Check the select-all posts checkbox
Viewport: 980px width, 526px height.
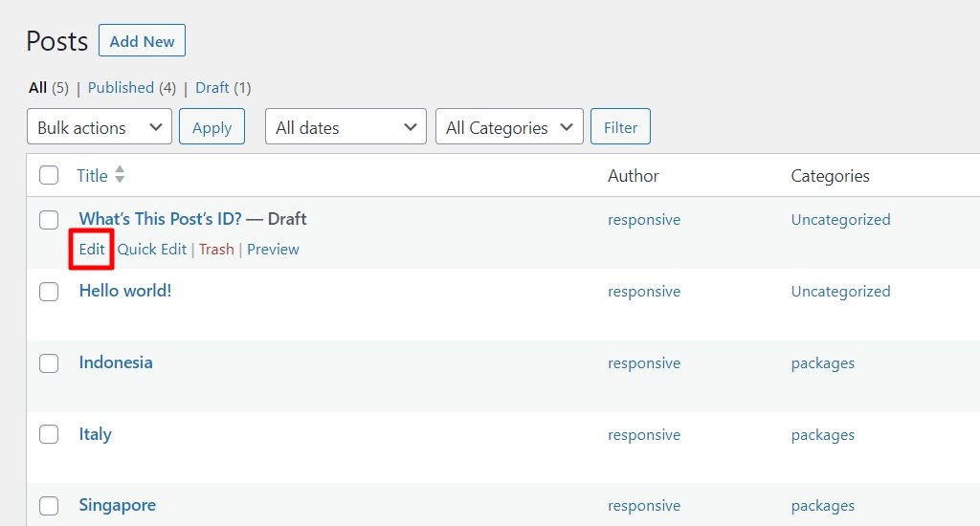[49, 175]
